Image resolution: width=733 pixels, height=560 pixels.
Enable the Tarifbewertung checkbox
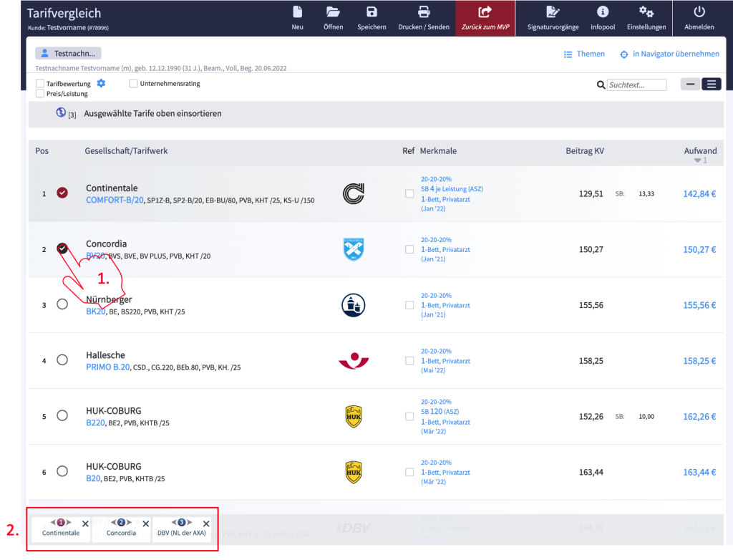click(40, 84)
